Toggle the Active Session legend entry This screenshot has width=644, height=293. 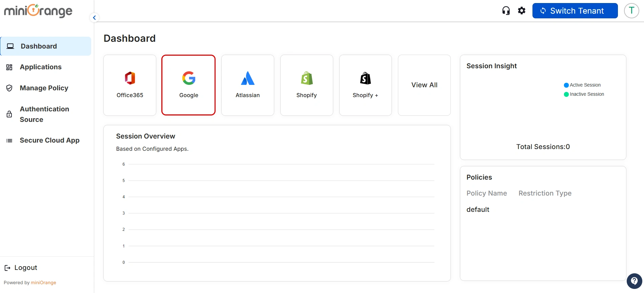582,85
